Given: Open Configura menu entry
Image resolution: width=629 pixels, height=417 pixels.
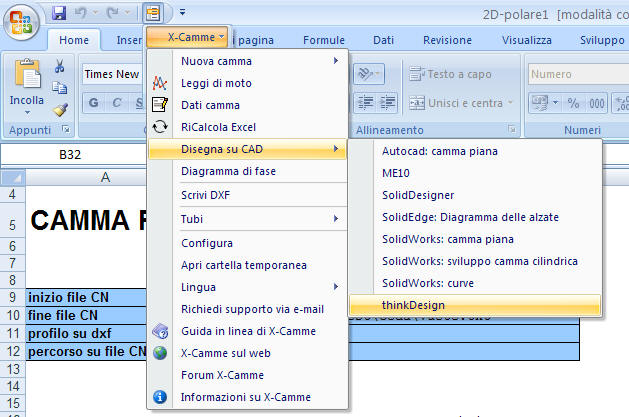Looking at the screenshot, I should point(247,243).
